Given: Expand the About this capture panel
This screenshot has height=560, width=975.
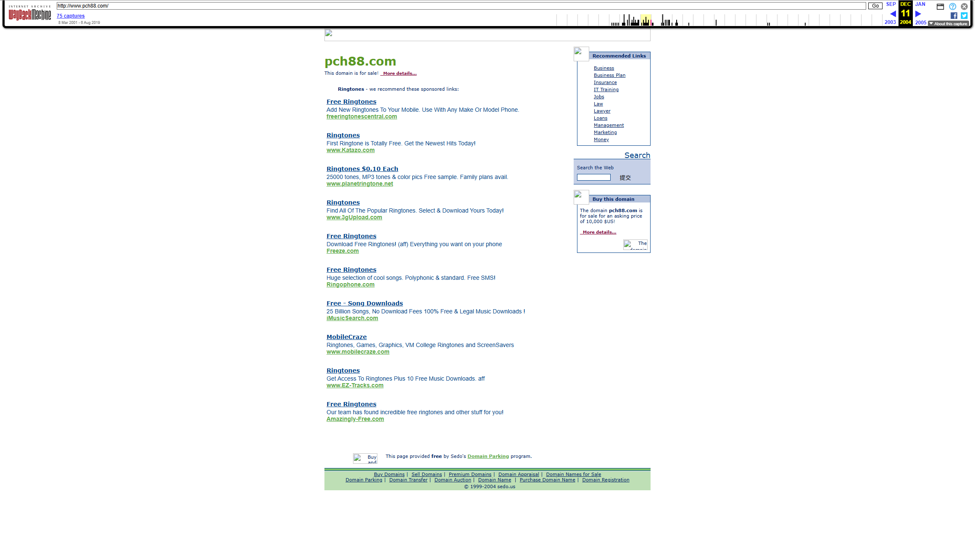Looking at the screenshot, I should click(949, 24).
